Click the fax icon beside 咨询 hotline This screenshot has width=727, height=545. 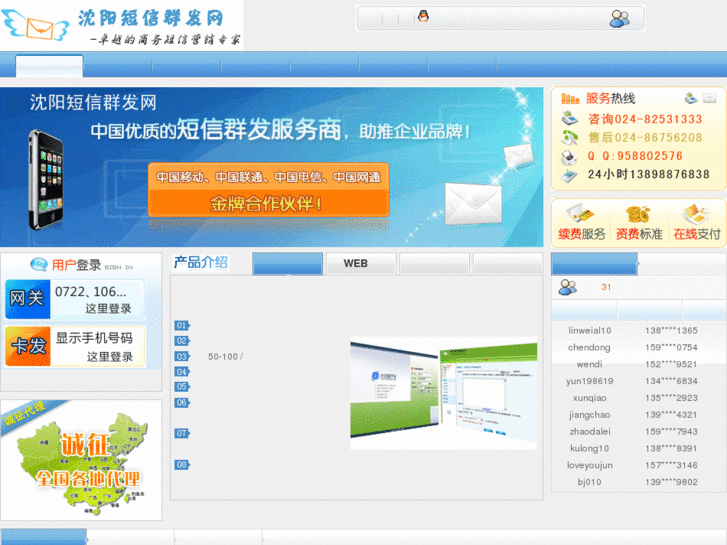(x=569, y=118)
